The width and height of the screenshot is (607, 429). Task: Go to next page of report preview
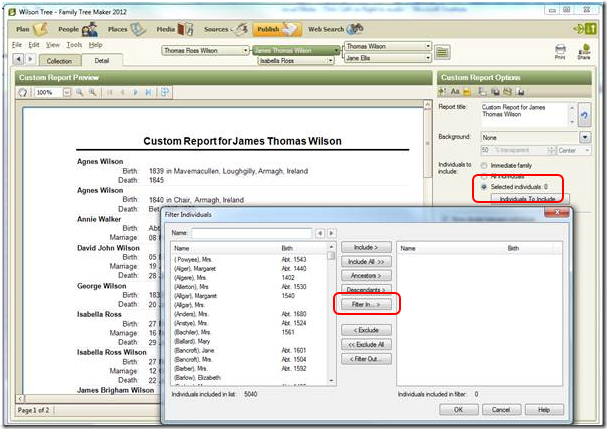tap(135, 92)
